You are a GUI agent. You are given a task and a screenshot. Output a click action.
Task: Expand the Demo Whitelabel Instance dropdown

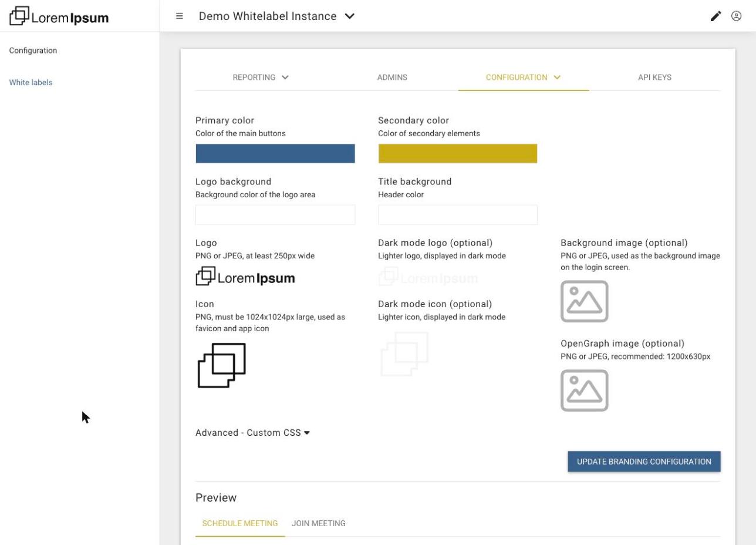350,16
